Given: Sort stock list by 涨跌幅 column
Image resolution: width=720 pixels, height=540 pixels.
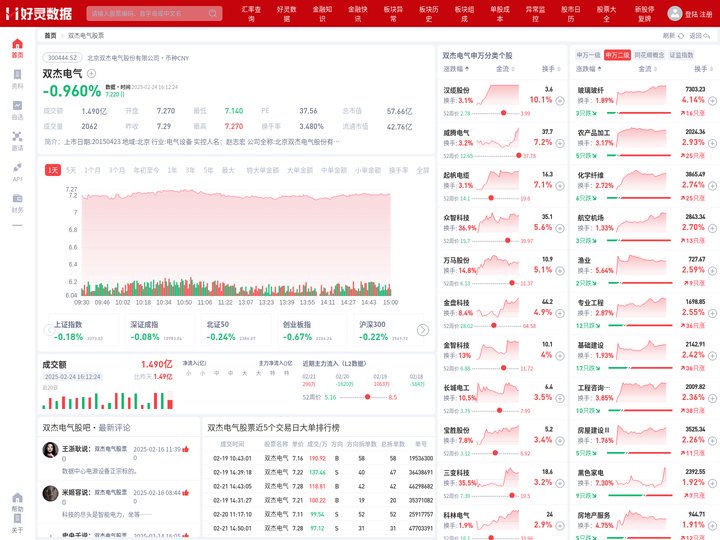Looking at the screenshot, I should [456, 69].
